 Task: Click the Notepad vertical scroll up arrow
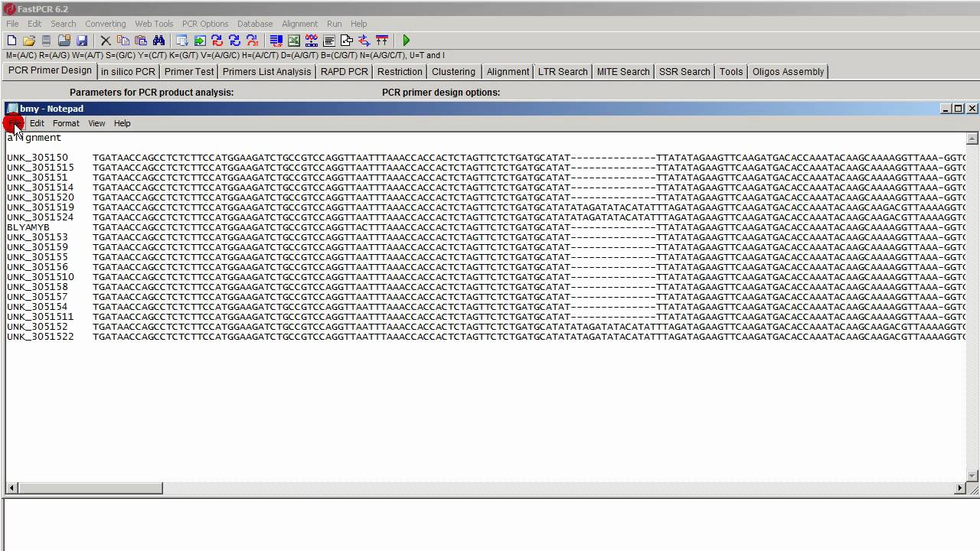pyautogui.click(x=972, y=139)
